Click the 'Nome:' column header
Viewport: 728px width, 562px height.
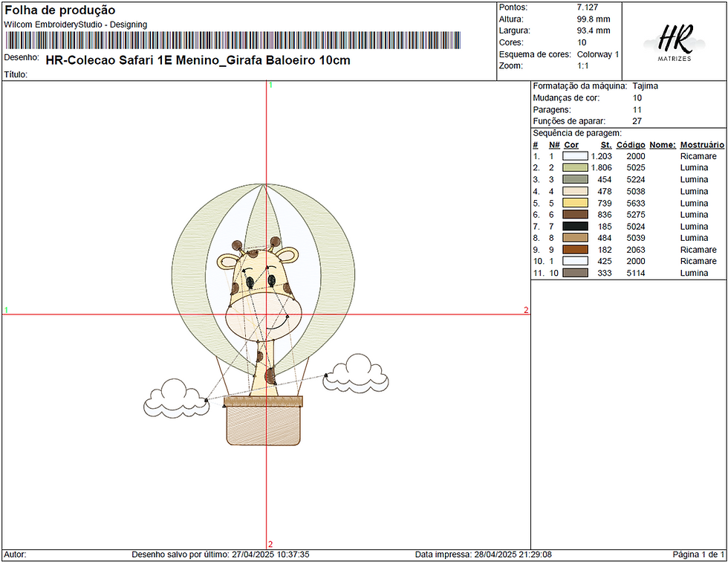[663, 145]
